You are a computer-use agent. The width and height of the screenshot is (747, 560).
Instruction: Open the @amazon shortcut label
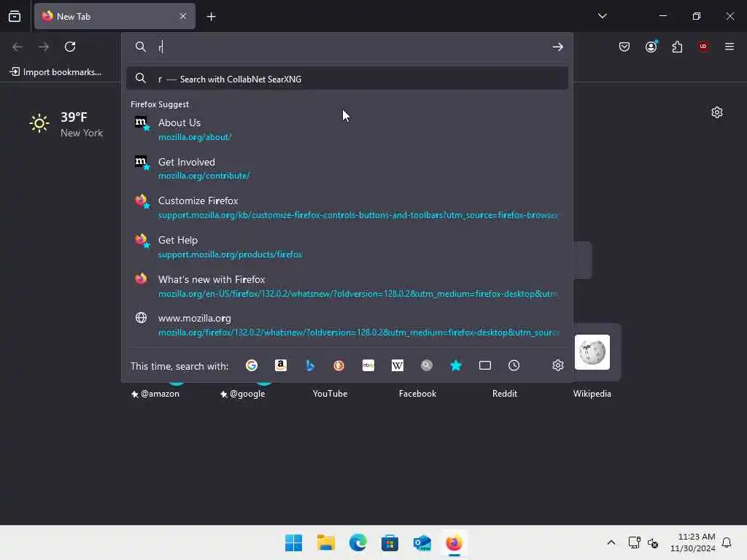coord(155,394)
